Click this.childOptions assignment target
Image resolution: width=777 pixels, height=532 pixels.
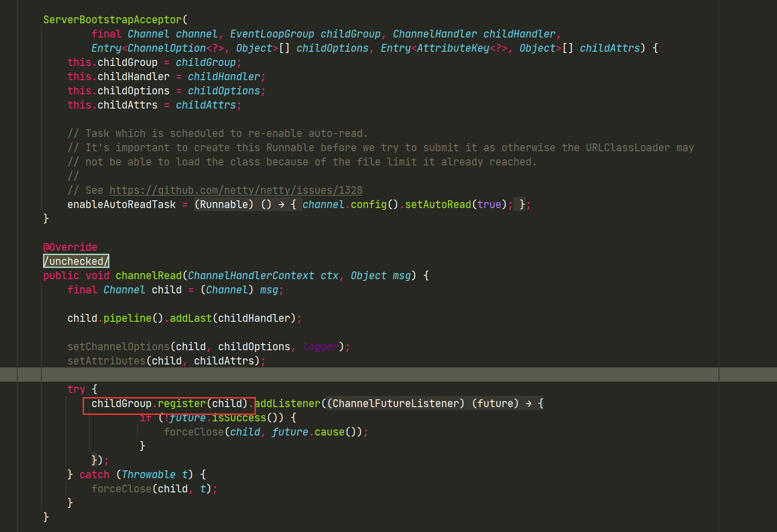coord(118,90)
